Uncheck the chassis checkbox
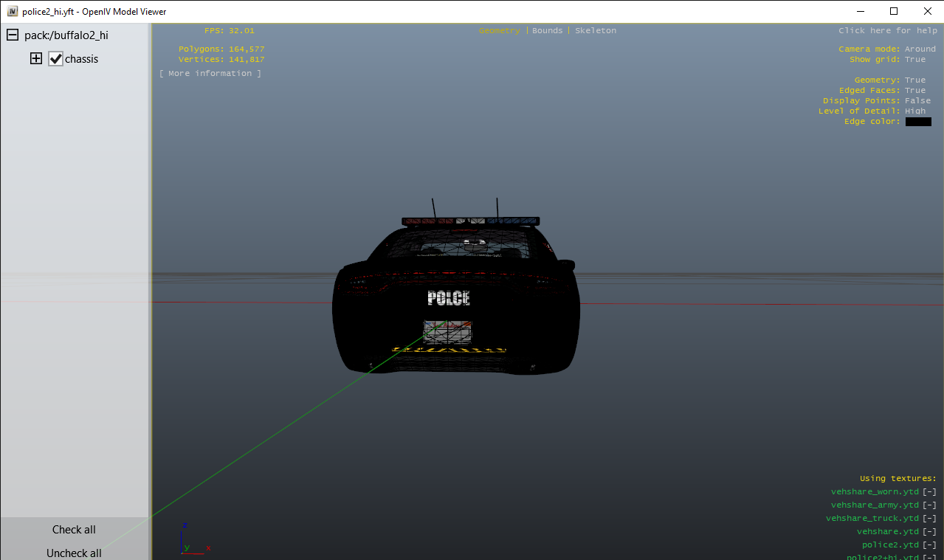The width and height of the screenshot is (944, 560). (56, 59)
